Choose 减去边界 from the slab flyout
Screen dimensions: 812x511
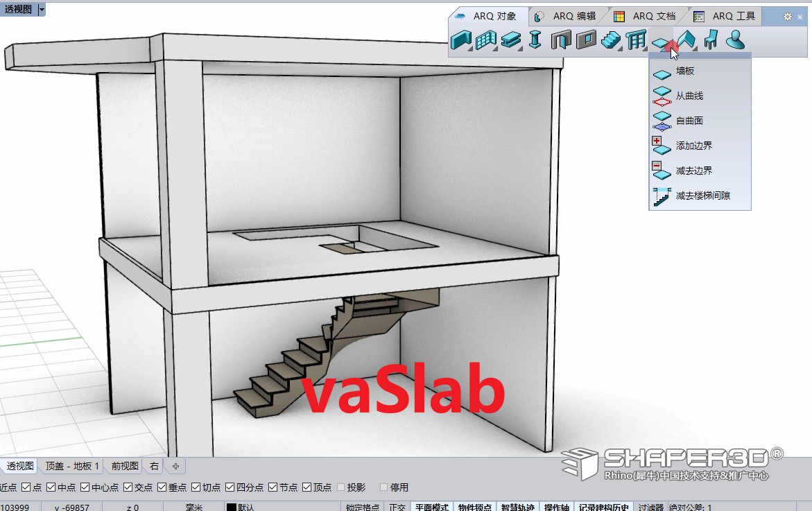700,171
